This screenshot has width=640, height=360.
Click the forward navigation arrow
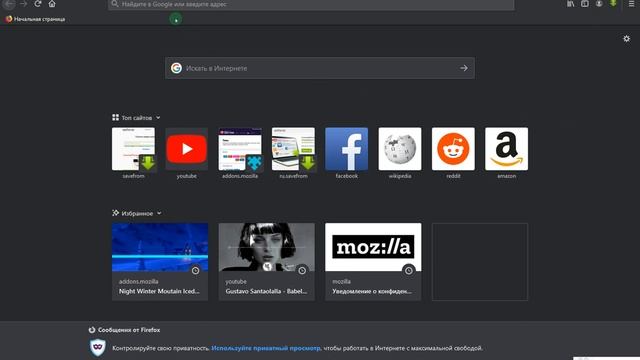23,4
